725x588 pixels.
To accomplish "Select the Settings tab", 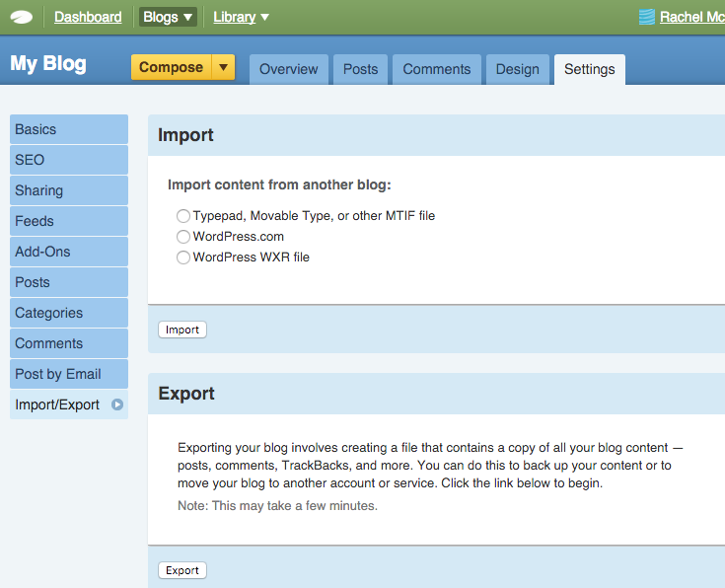I will tap(590, 69).
